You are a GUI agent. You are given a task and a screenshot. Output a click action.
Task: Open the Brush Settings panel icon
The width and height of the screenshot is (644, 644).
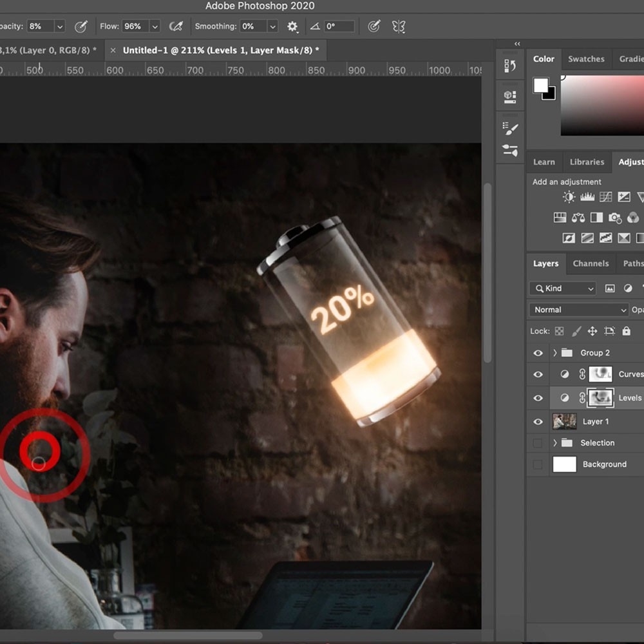[x=510, y=151]
